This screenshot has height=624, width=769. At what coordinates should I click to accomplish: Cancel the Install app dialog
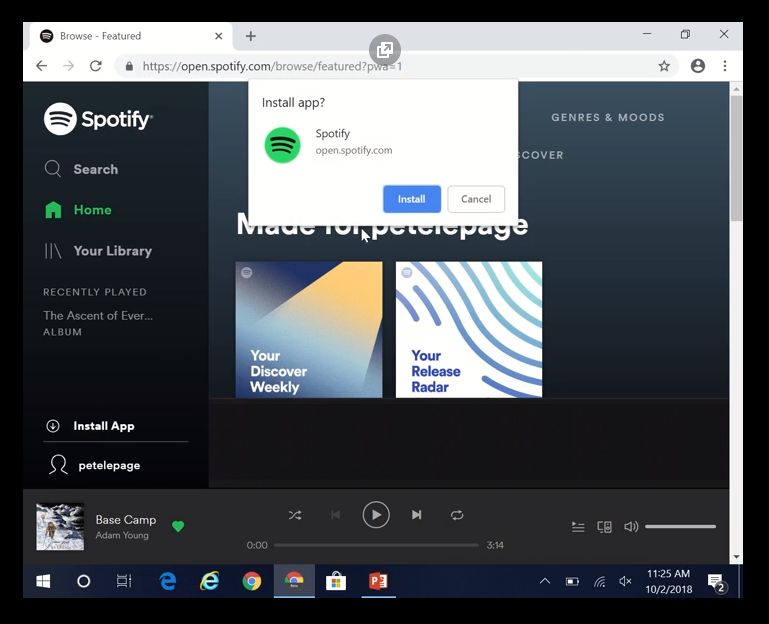476,199
